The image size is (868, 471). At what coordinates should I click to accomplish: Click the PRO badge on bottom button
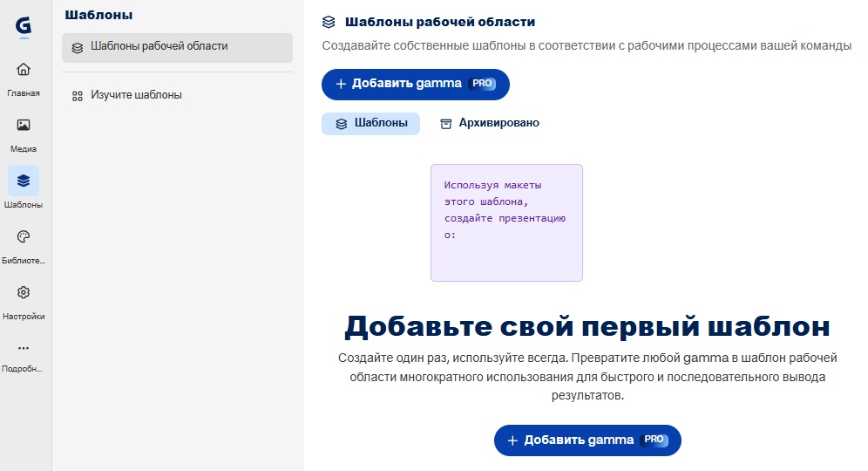[x=654, y=440]
